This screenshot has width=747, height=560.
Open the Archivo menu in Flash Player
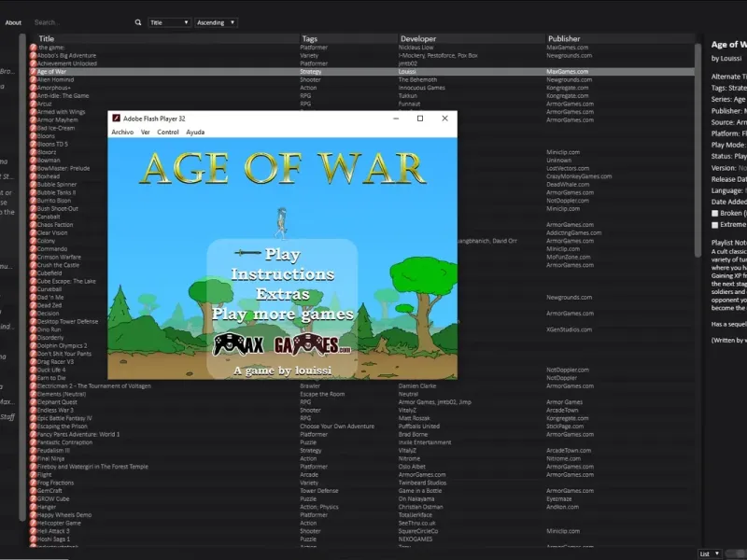coord(122,132)
